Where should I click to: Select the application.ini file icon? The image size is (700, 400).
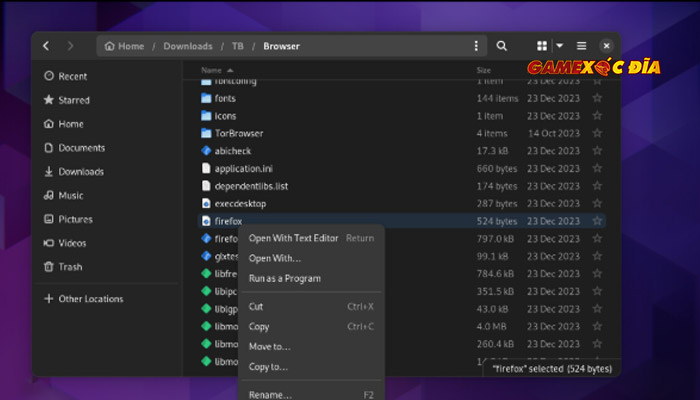206,169
